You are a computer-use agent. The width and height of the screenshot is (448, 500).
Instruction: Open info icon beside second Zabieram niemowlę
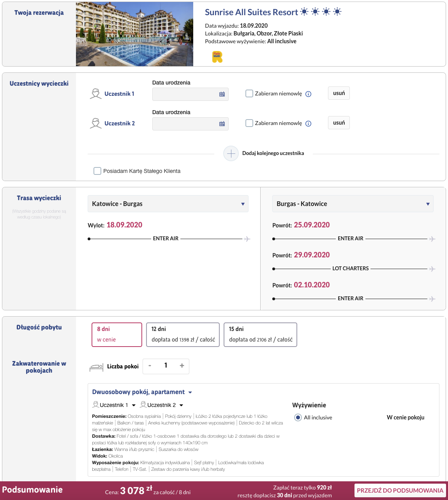coord(308,124)
